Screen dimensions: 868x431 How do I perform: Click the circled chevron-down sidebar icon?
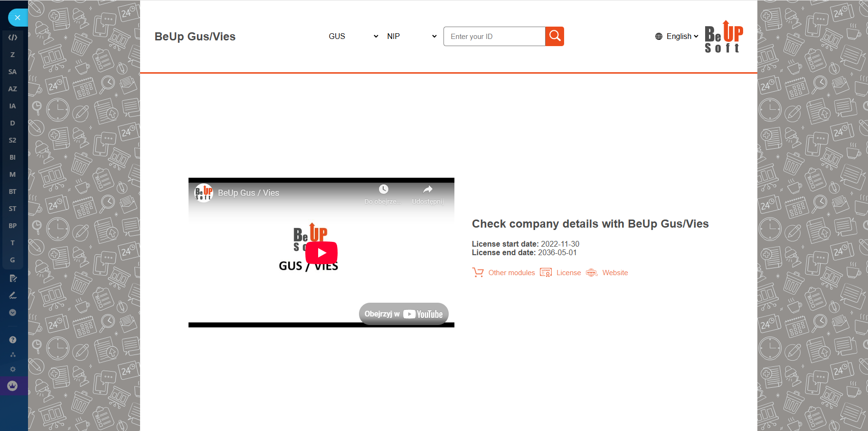(13, 313)
